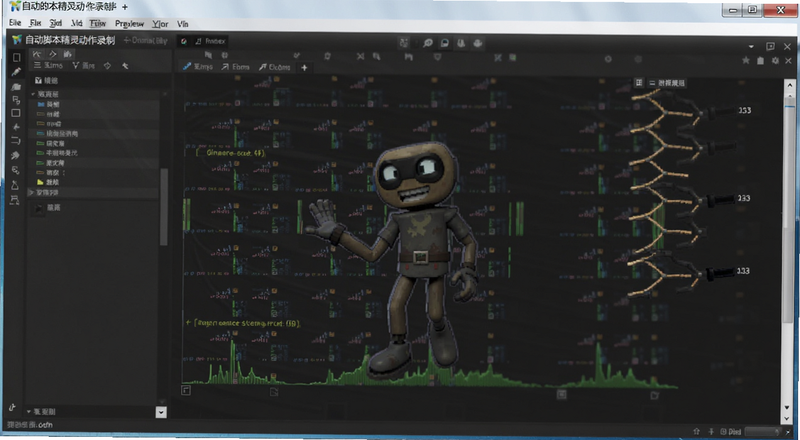Click the app logo in the dark header
This screenshot has width=800, height=440.
click(17, 40)
